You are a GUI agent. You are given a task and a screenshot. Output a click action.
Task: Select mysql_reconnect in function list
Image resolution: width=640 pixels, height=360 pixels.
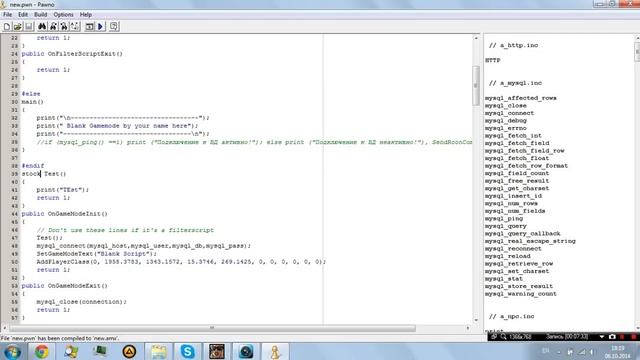click(513, 249)
